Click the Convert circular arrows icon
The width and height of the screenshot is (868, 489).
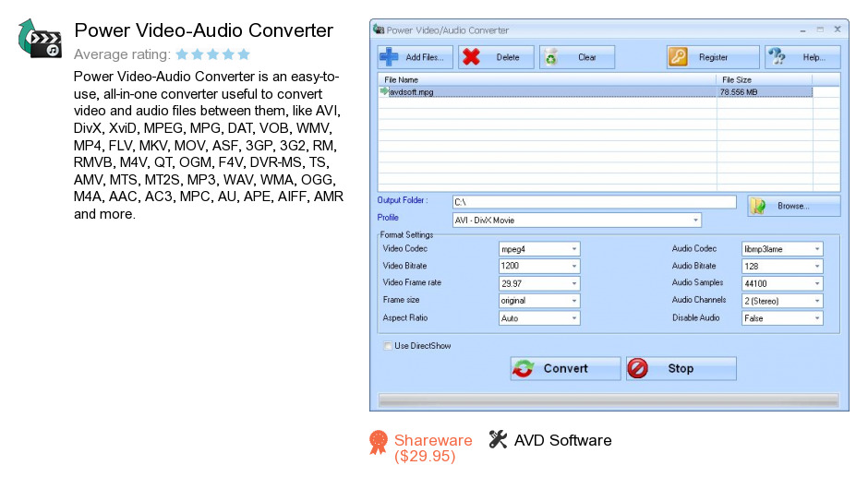tap(524, 368)
